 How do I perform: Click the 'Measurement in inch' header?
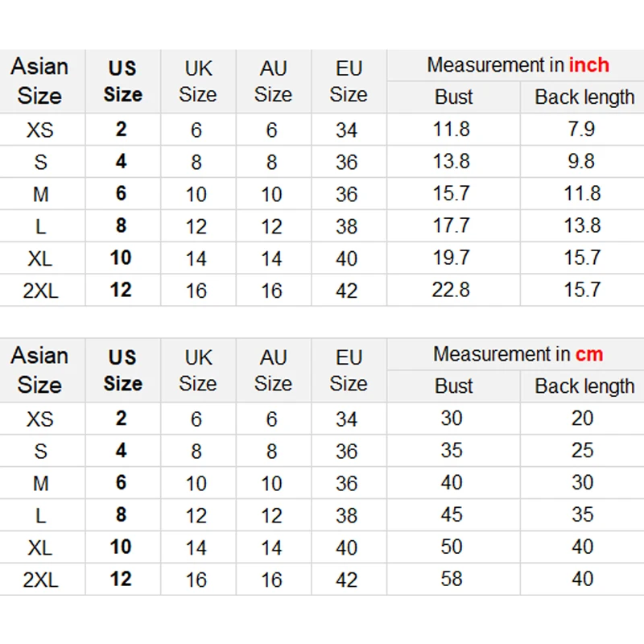(518, 65)
